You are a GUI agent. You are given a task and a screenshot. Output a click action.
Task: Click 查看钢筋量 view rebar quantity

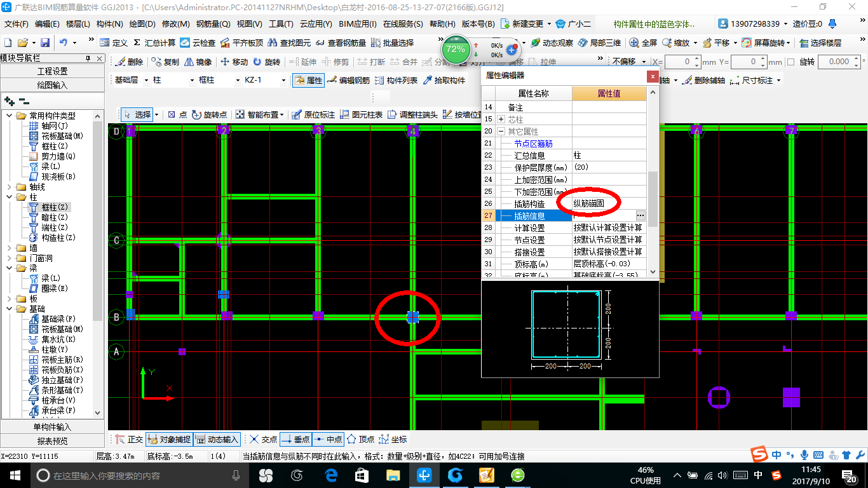point(341,43)
